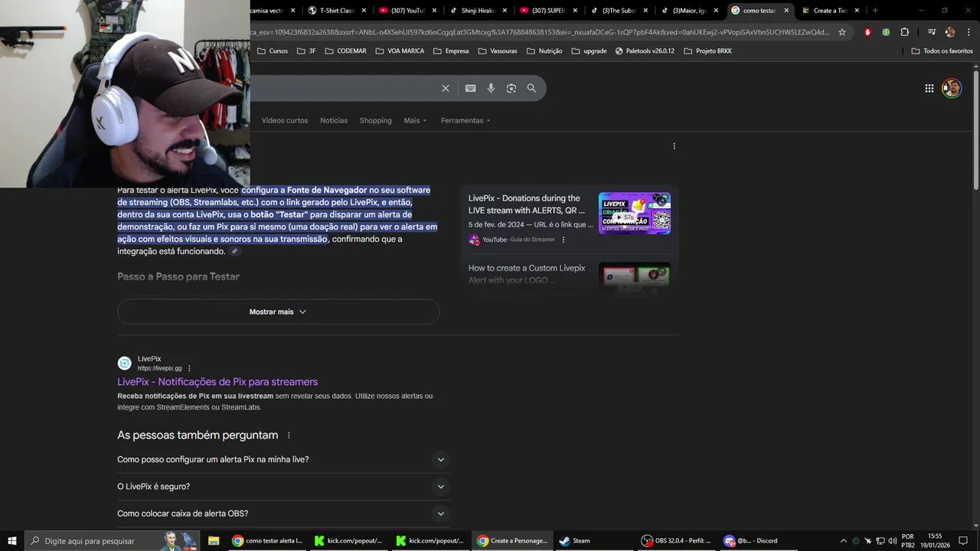The width and height of the screenshot is (980, 551).
Task: Open the Chrome media control icon
Action: click(932, 32)
